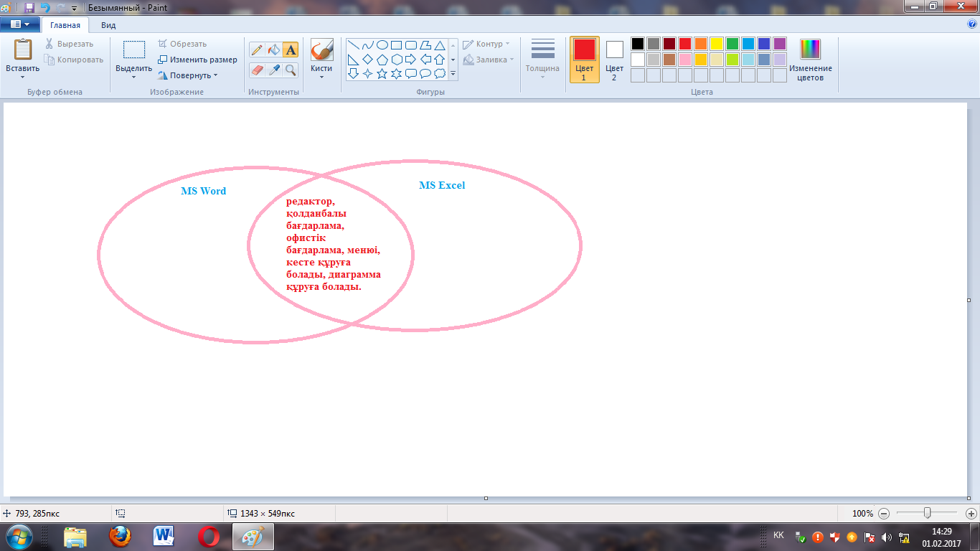Select the Fill with color bucket tool
This screenshot has width=980, height=551.
point(273,50)
